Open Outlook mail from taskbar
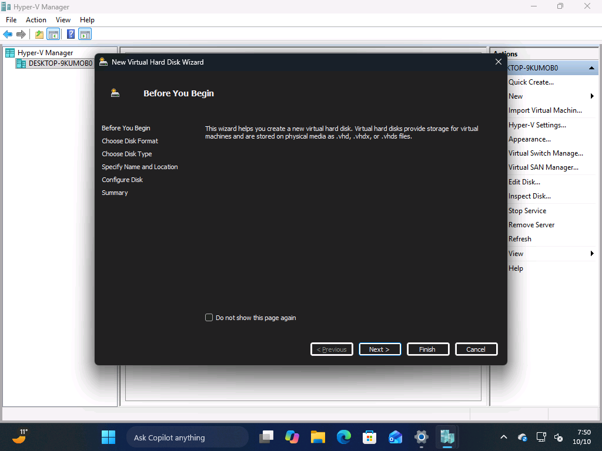The image size is (602, 451). pyautogui.click(x=395, y=437)
